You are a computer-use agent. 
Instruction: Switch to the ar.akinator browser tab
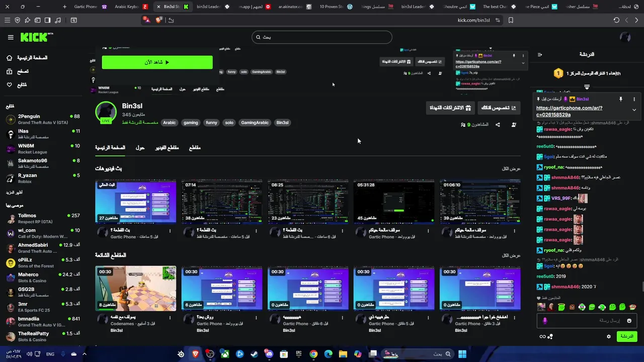[x=295, y=7]
